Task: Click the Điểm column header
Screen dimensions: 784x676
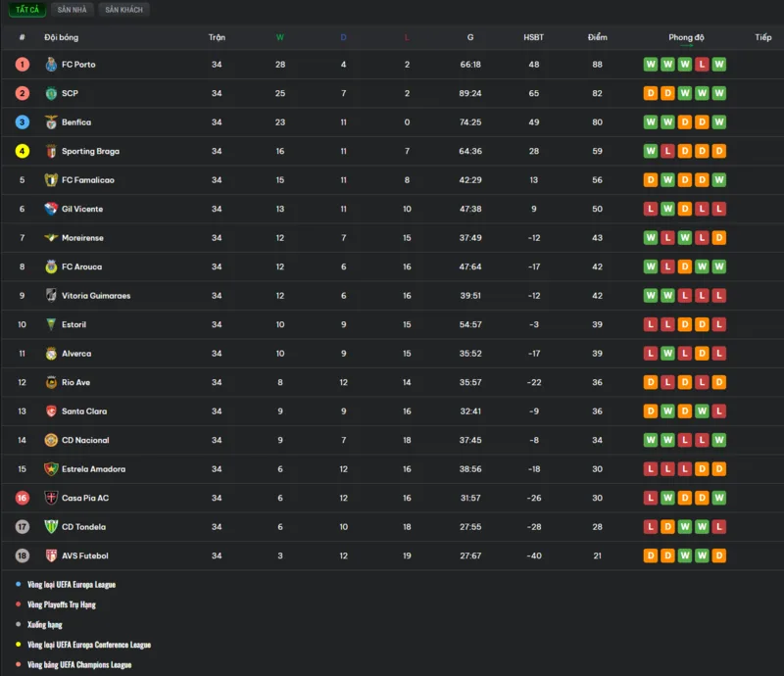Action: pos(598,37)
